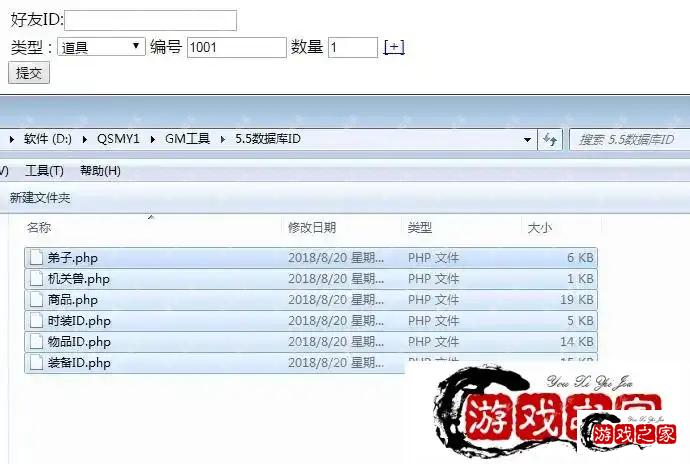The image size is (690, 464).
Task: Click the search box for 5.5数据库ID
Action: coord(628,139)
